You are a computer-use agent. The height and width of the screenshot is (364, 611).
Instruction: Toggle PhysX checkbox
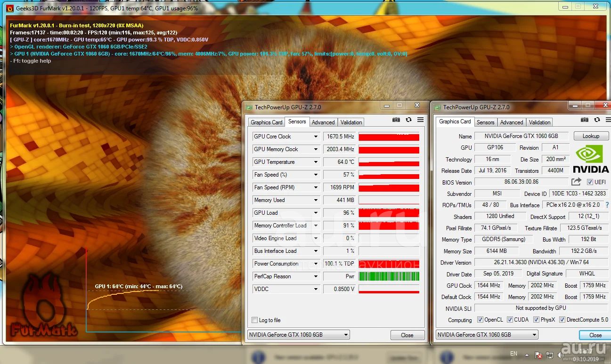536,320
